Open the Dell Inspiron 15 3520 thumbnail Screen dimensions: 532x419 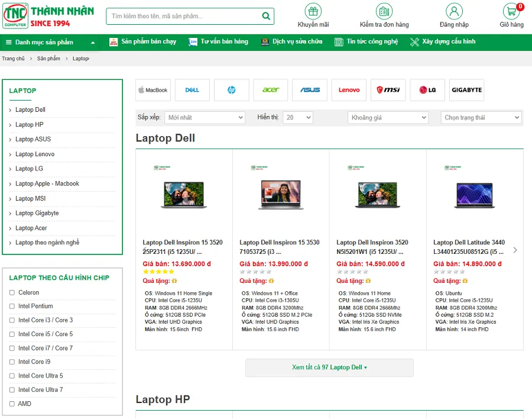(x=184, y=195)
